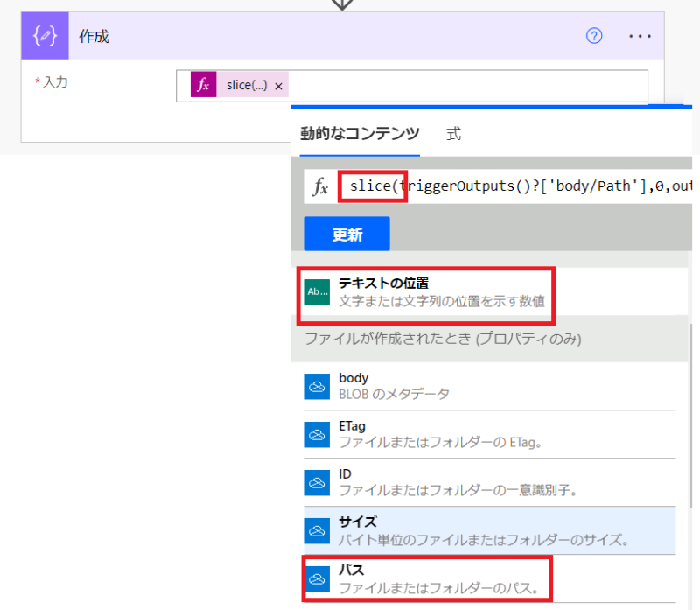Click the Compose action curly-brace icon
Image resolution: width=700 pixels, height=610 pixels.
click(45, 36)
